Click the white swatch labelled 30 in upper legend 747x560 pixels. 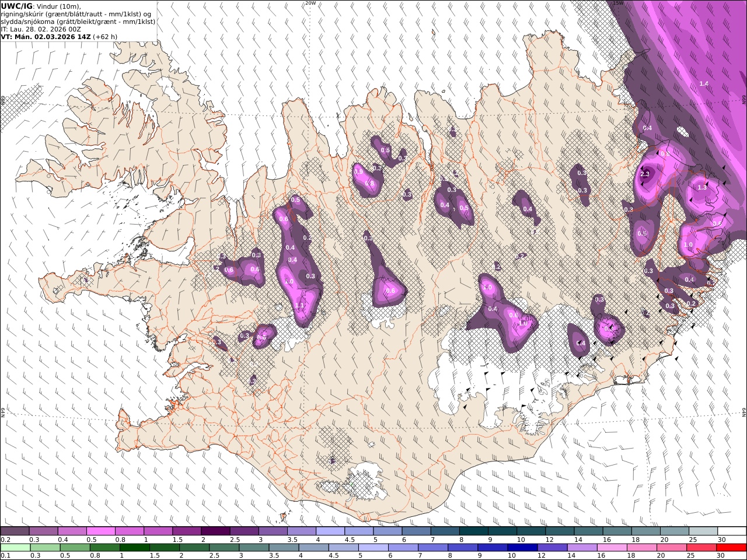coord(732,531)
